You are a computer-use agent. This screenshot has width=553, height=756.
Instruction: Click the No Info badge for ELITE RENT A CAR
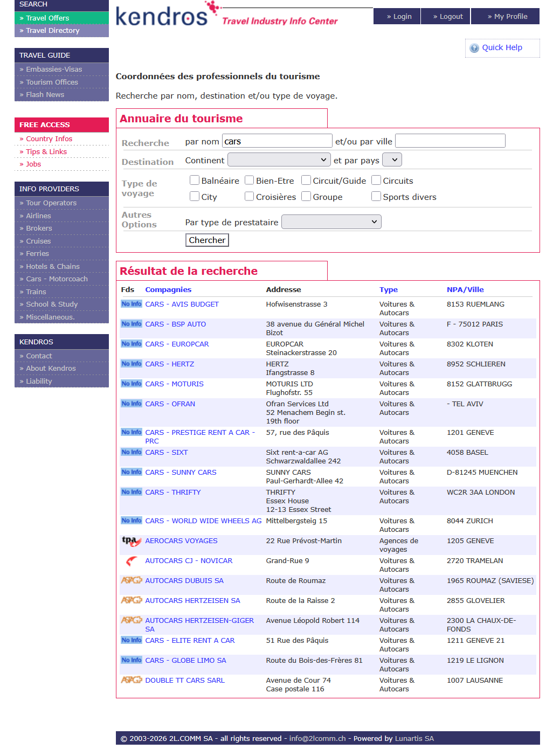point(132,640)
